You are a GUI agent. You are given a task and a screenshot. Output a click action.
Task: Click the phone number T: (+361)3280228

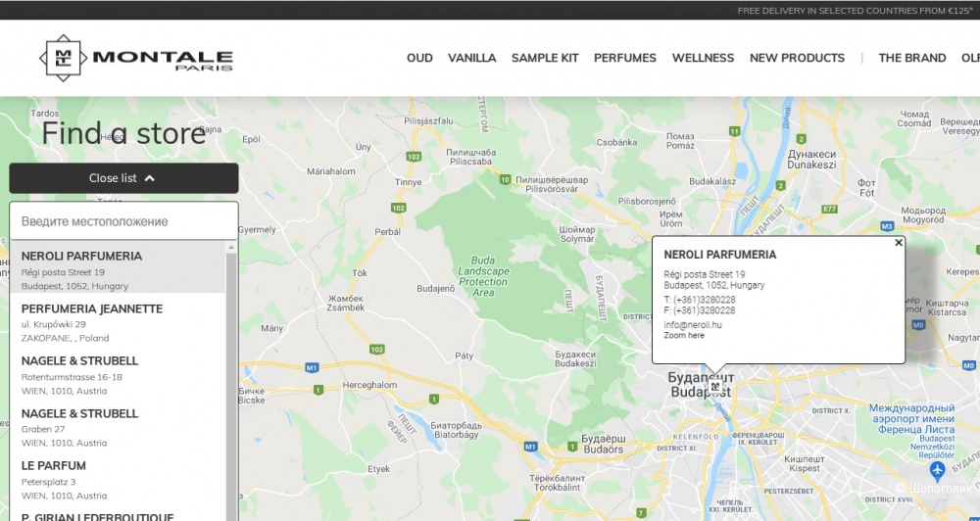pyautogui.click(x=700, y=300)
